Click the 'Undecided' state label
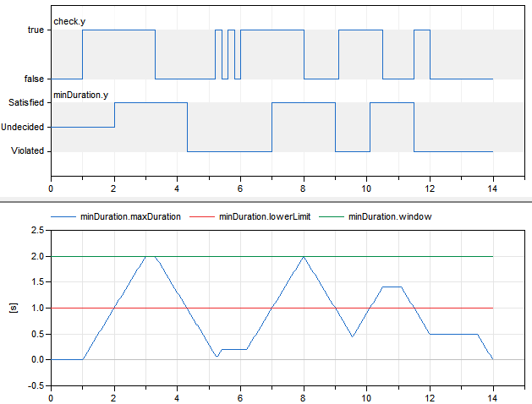532x404 pixels. [x=24, y=127]
